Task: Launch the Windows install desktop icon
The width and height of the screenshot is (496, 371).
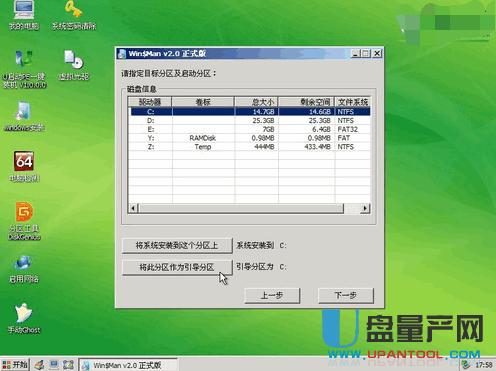Action: tap(24, 117)
